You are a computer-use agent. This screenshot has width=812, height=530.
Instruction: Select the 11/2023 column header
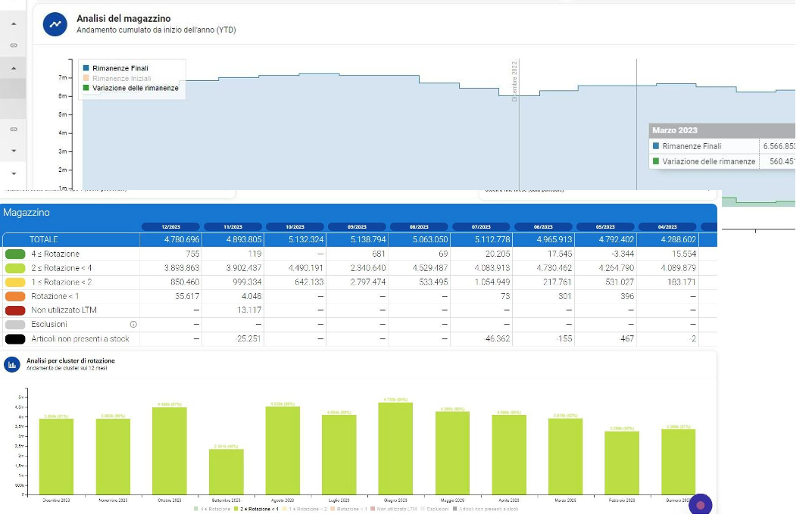pos(233,226)
